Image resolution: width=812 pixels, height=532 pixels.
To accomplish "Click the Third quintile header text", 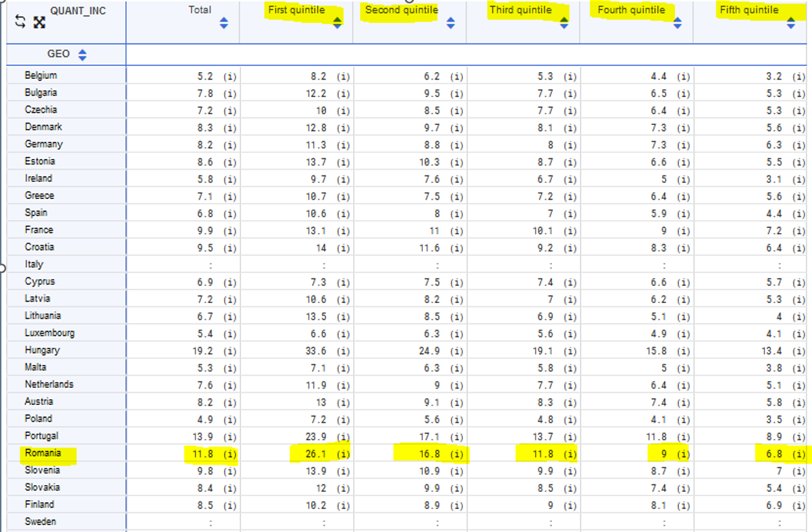I will coord(521,10).
